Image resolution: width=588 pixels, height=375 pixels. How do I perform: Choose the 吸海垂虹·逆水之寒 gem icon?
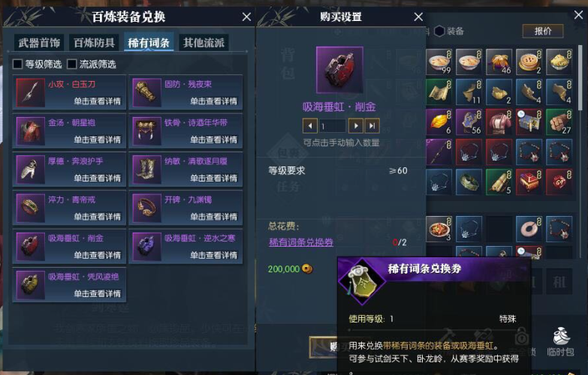click(x=147, y=247)
